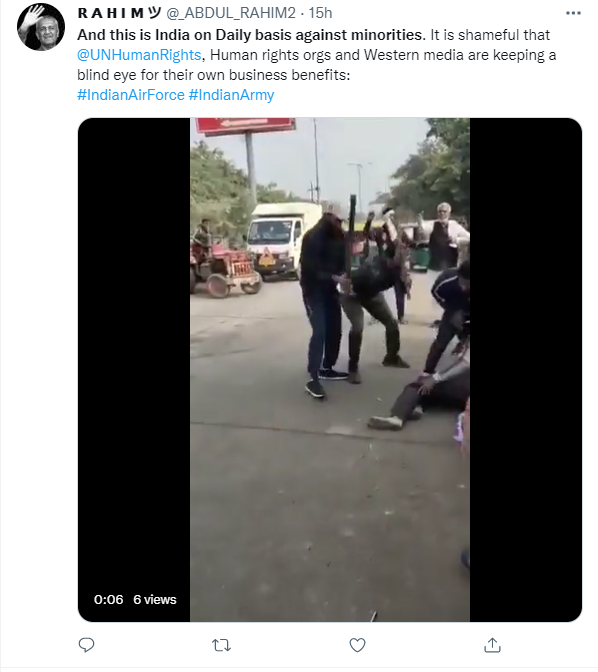Viewport: 598px width, 672px height.
Task: Click the red billboard in video frame
Action: (245, 125)
